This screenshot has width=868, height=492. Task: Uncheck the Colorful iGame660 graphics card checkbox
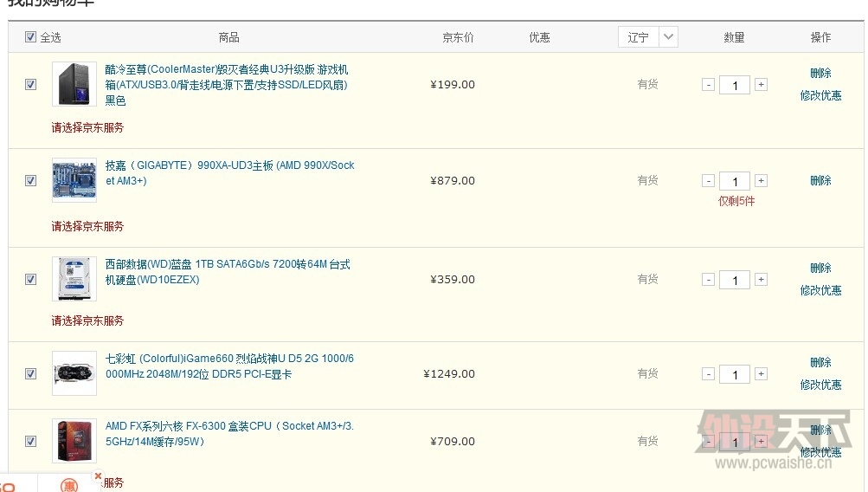click(x=30, y=373)
